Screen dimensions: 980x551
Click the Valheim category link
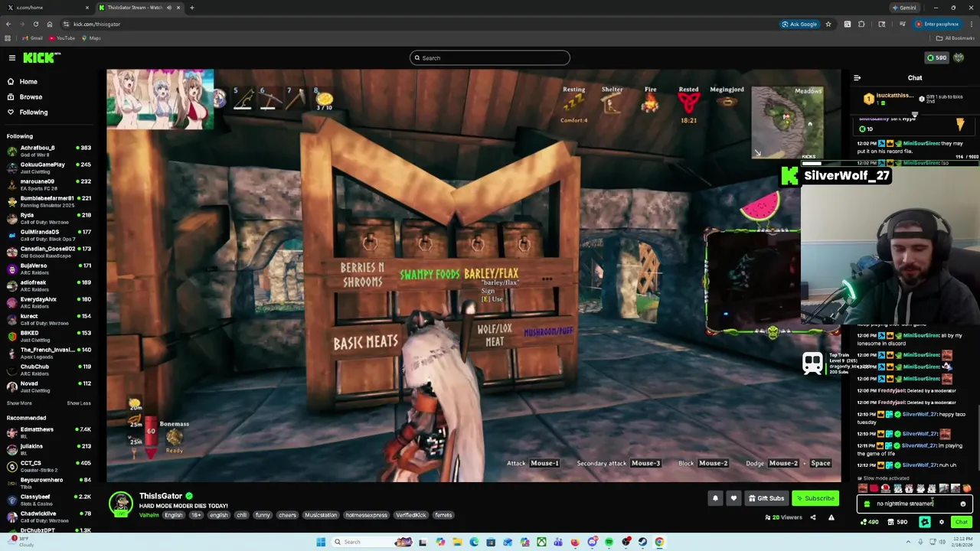click(149, 515)
